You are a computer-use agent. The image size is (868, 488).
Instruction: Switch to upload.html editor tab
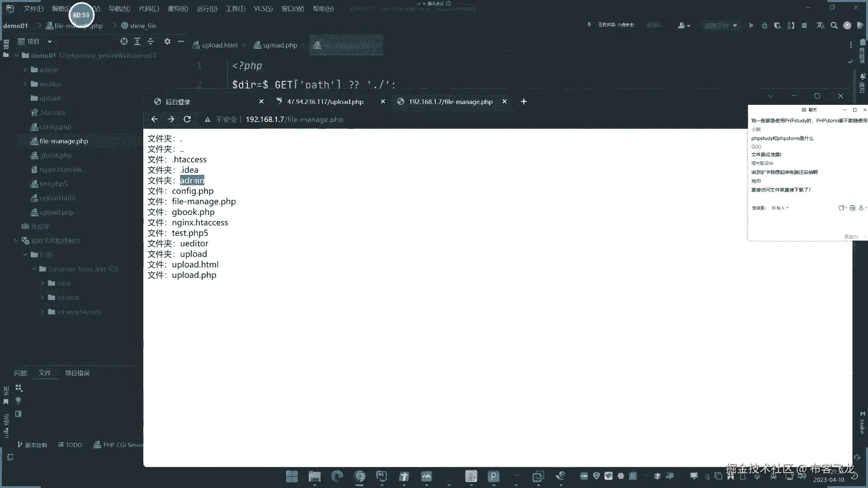pos(219,45)
